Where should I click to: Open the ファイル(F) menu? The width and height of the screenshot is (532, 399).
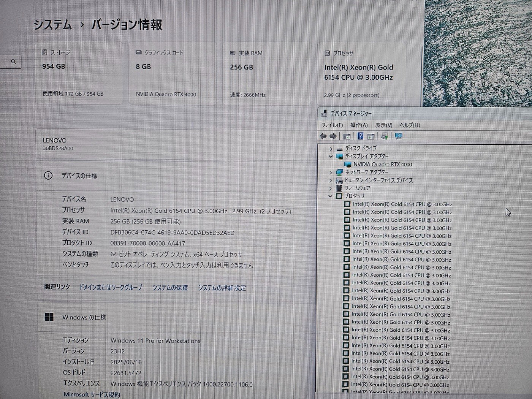[x=332, y=125]
